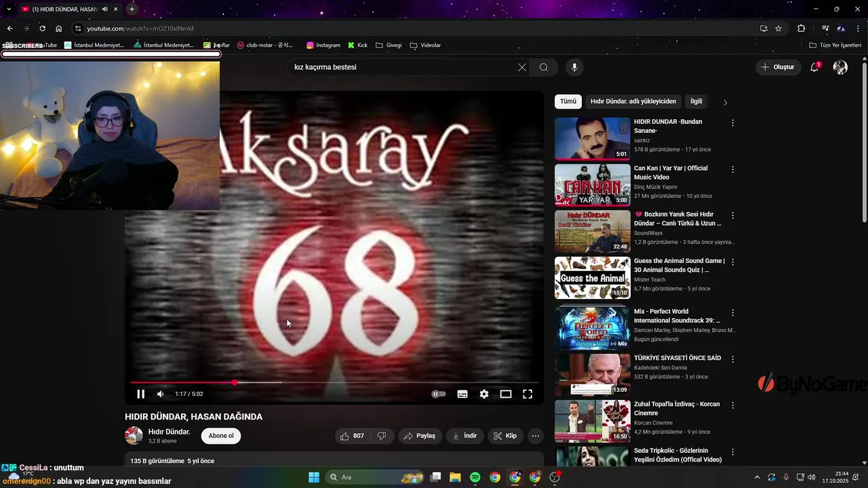Select the İlgili filter chip

696,102
